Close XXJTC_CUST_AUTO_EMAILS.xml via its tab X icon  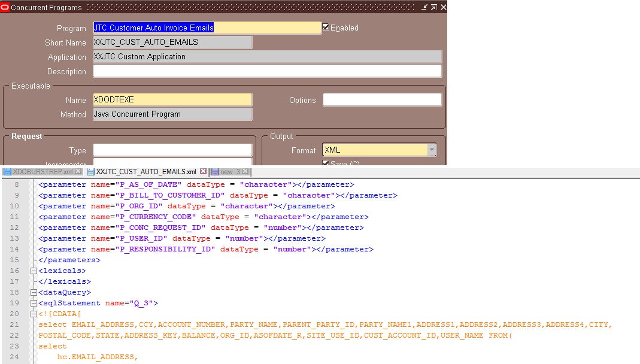tap(203, 171)
